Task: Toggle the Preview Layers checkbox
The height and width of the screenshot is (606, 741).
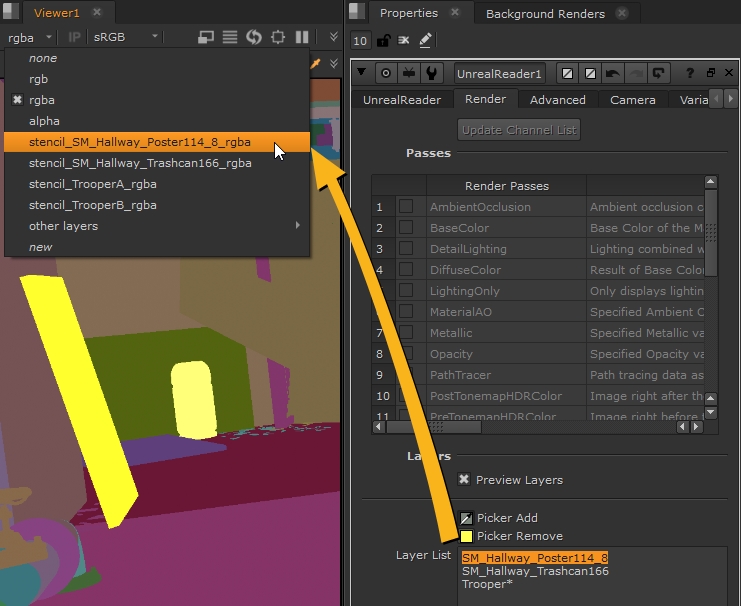Action: tap(464, 480)
